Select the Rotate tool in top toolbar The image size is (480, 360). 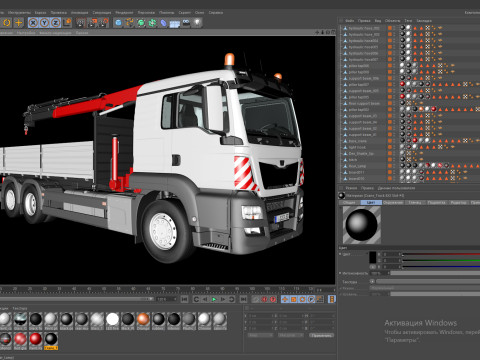coord(7,23)
